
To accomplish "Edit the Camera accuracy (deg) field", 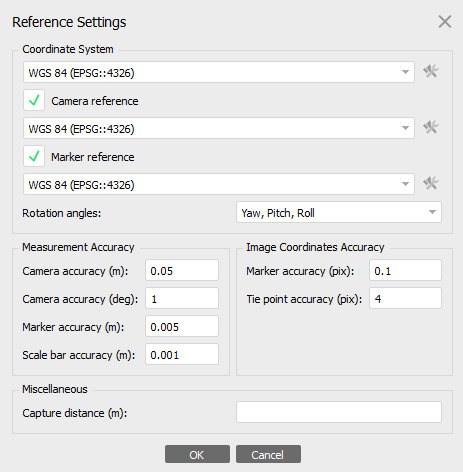I will click(182, 298).
